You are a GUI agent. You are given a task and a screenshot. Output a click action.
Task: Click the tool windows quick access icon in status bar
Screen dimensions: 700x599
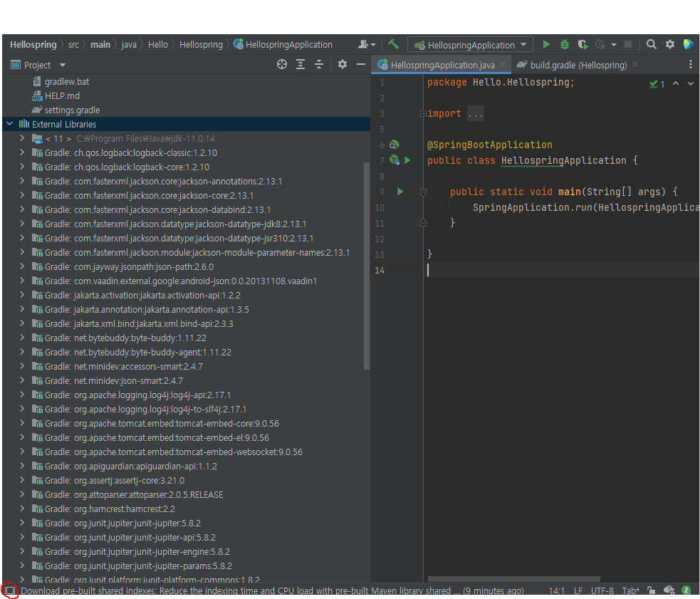[x=10, y=590]
